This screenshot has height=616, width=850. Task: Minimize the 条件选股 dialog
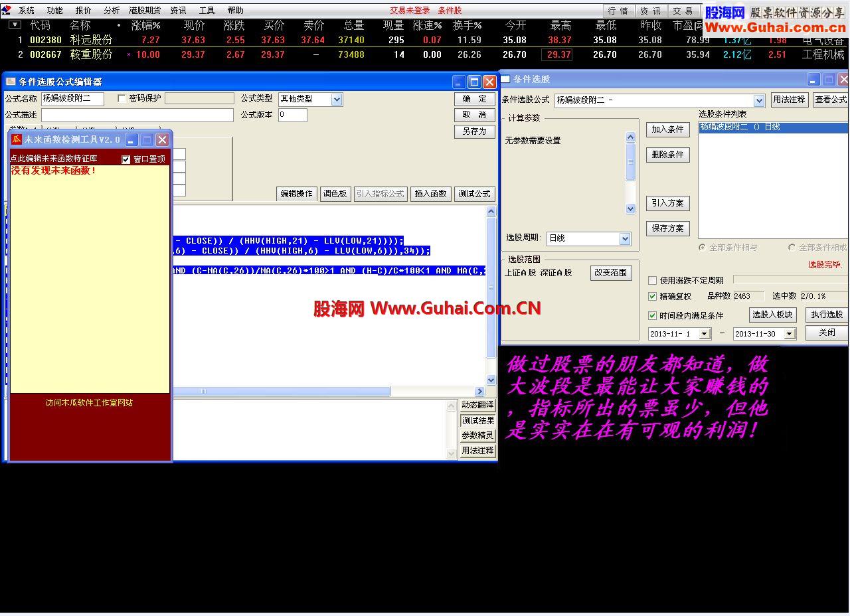814,80
